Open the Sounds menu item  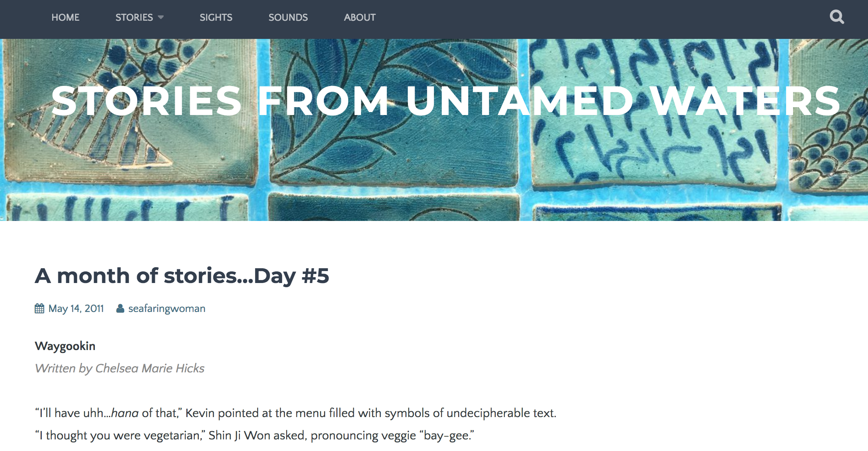[288, 17]
